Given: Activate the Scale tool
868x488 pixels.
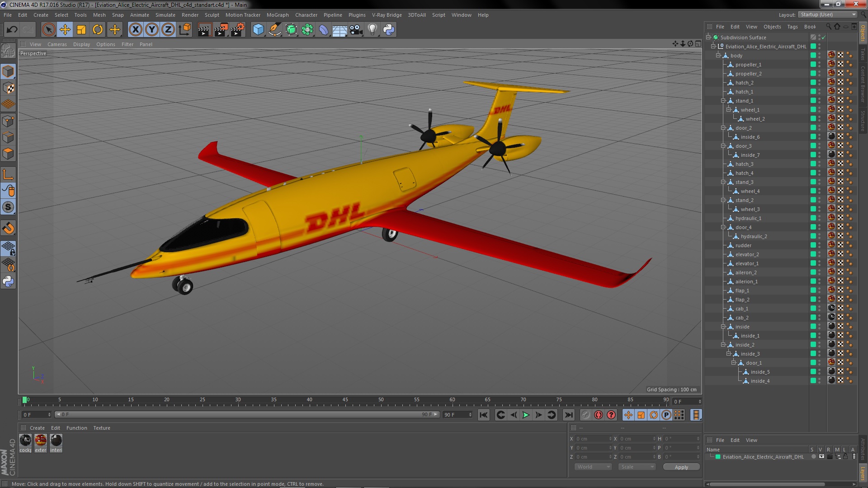Looking at the screenshot, I should pos(81,30).
